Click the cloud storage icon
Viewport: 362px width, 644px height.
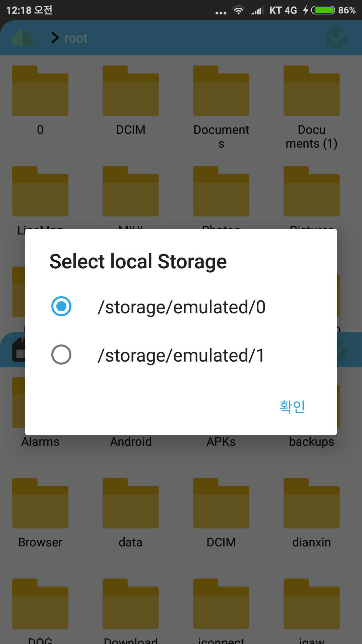[22, 38]
